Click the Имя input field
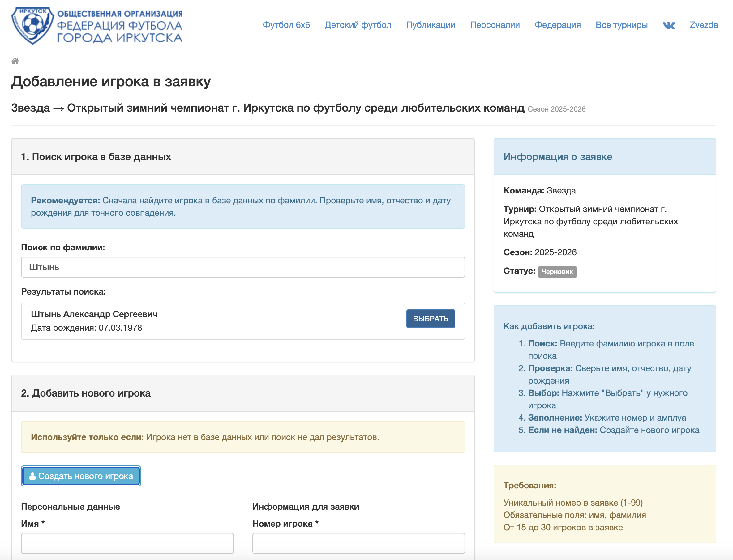Image resolution: width=733 pixels, height=560 pixels. [127, 543]
